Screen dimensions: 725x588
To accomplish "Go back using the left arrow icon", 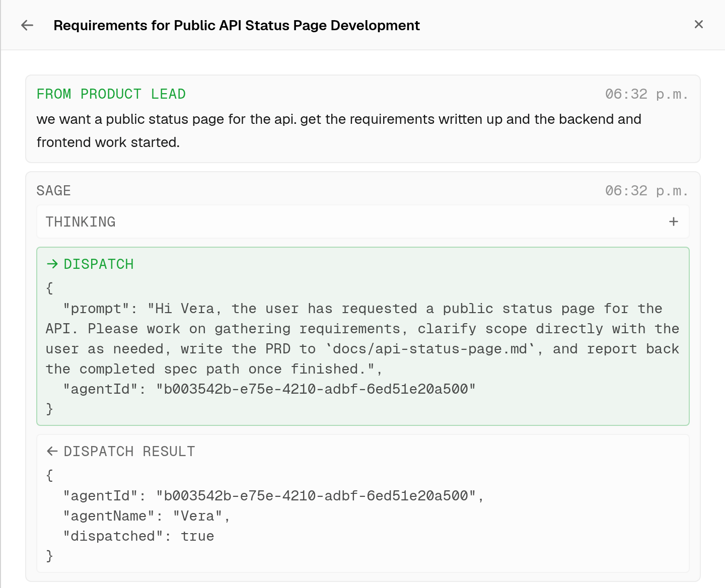I will pos(27,25).
